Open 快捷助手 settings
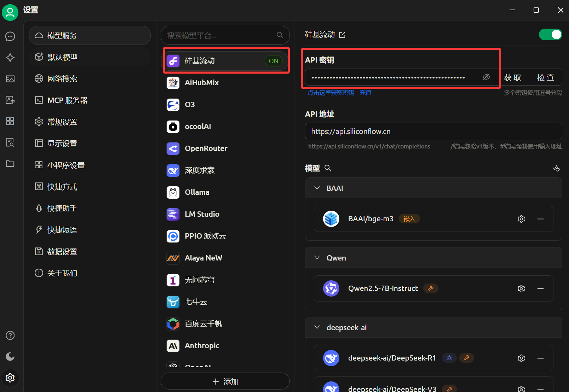 90,208
